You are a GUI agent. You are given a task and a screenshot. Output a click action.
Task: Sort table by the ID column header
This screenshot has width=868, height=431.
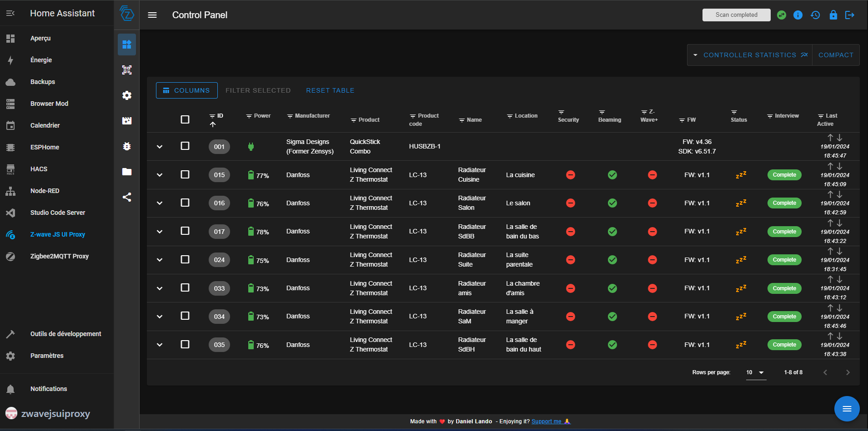pyautogui.click(x=220, y=116)
